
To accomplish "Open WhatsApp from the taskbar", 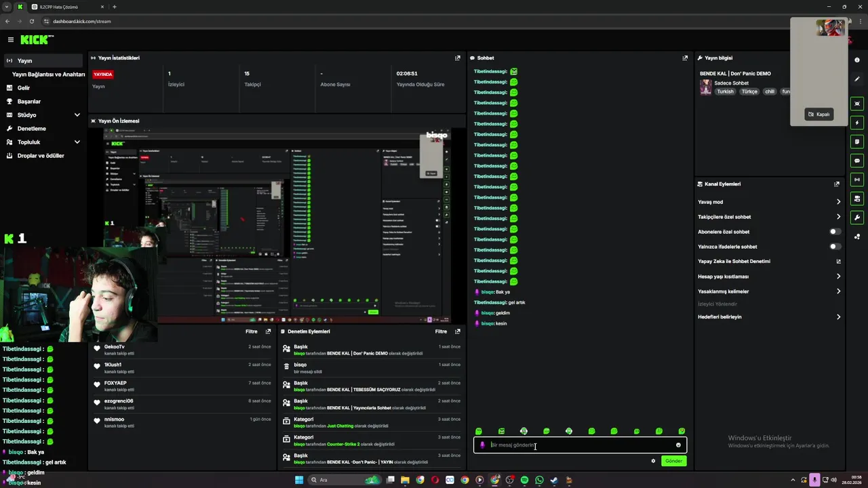I will [x=539, y=480].
